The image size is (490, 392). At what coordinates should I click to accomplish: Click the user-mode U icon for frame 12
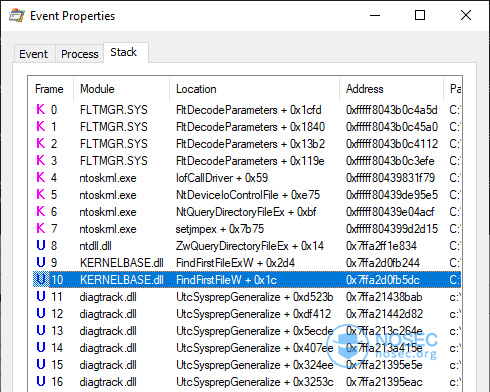(x=41, y=313)
